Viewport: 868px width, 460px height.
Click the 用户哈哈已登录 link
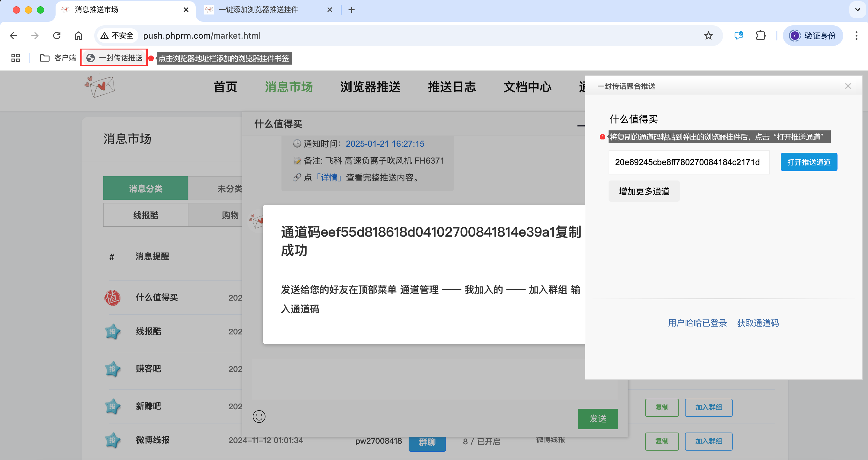coord(697,323)
